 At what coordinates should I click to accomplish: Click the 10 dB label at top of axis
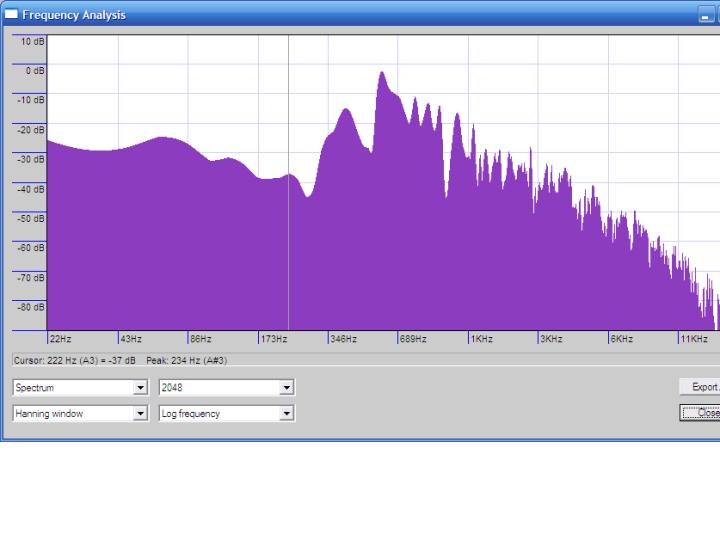point(33,41)
